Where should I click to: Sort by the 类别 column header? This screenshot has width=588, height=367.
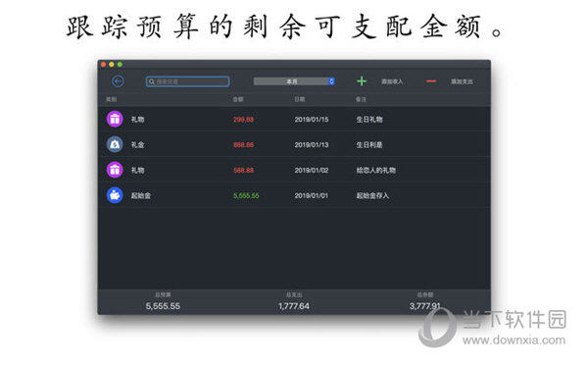coord(111,99)
